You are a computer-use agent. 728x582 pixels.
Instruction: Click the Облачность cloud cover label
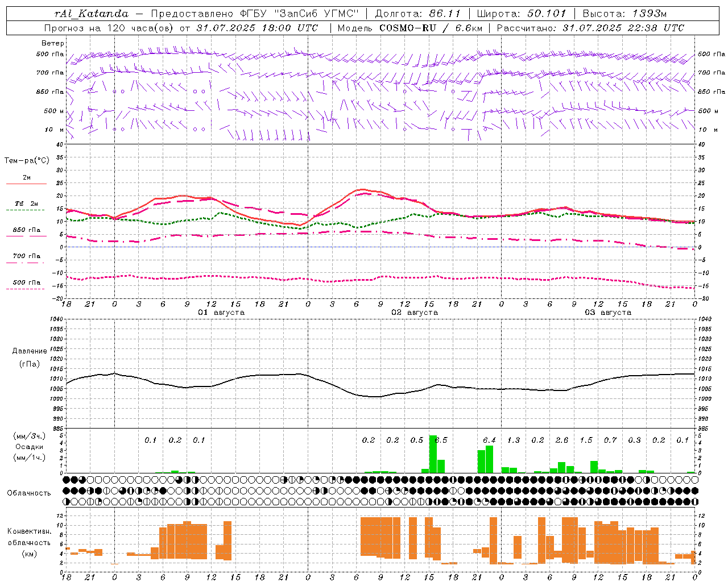point(29,493)
